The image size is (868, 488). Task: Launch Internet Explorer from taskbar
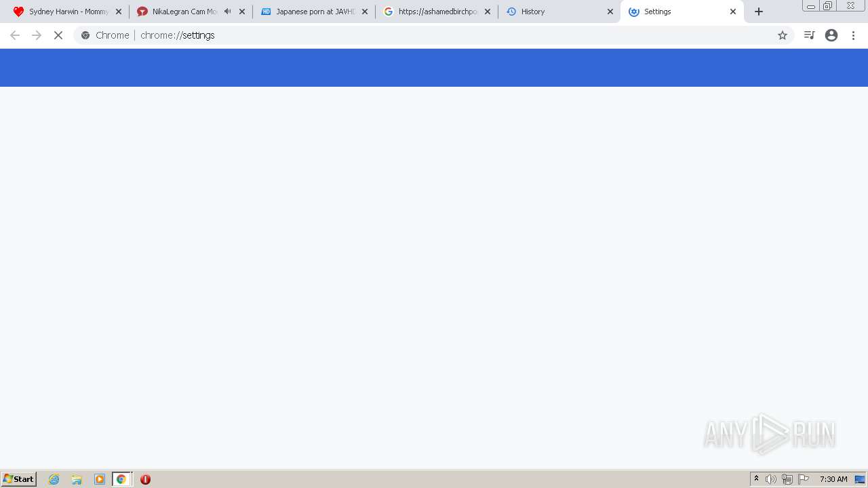(54, 479)
